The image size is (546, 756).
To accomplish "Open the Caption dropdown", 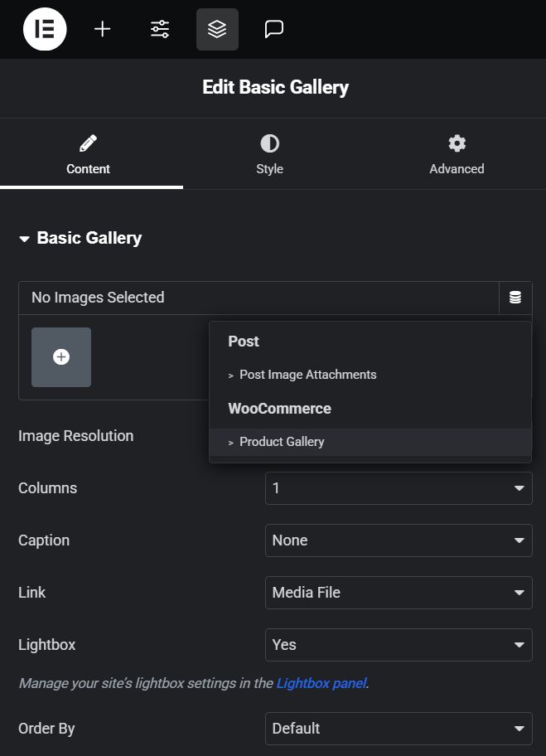I will click(x=399, y=540).
